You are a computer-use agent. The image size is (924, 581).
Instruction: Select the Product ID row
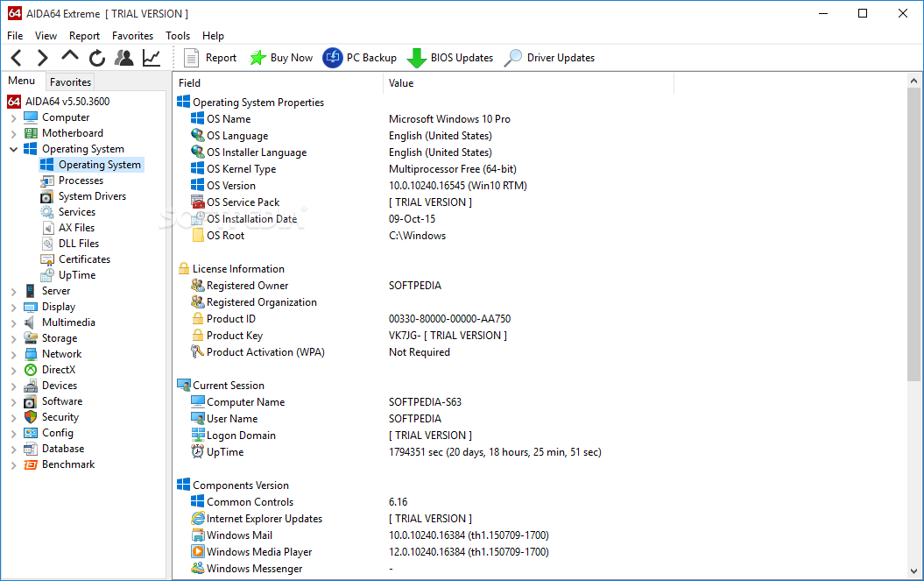[x=422, y=319]
